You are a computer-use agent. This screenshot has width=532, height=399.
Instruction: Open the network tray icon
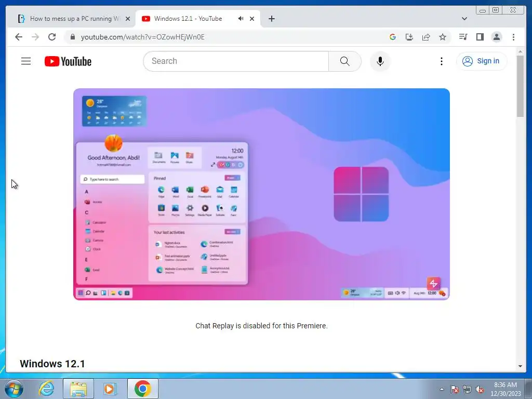467,389
